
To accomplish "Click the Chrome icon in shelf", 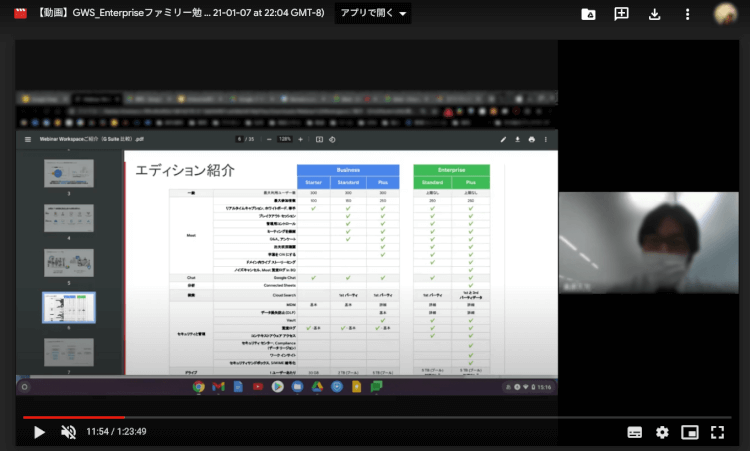I will coord(199,386).
